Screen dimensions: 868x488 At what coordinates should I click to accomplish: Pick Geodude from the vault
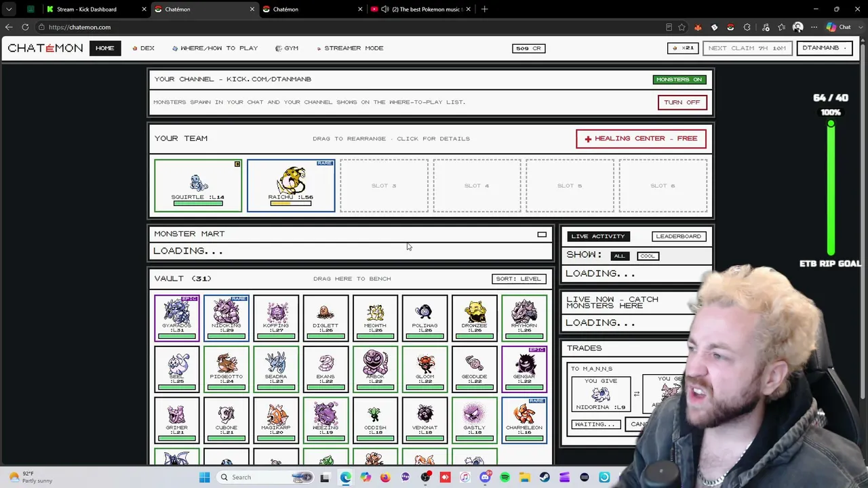coord(474,369)
